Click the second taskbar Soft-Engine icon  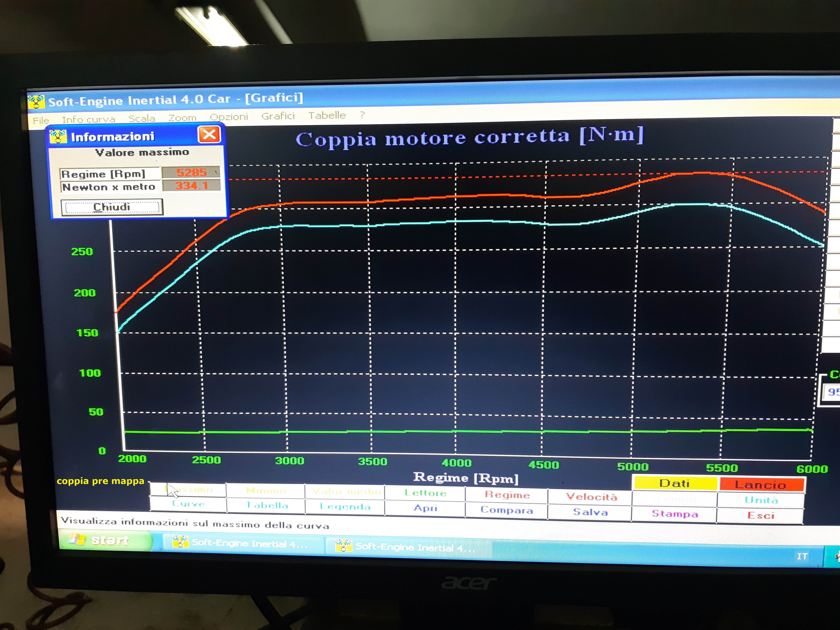click(x=344, y=545)
